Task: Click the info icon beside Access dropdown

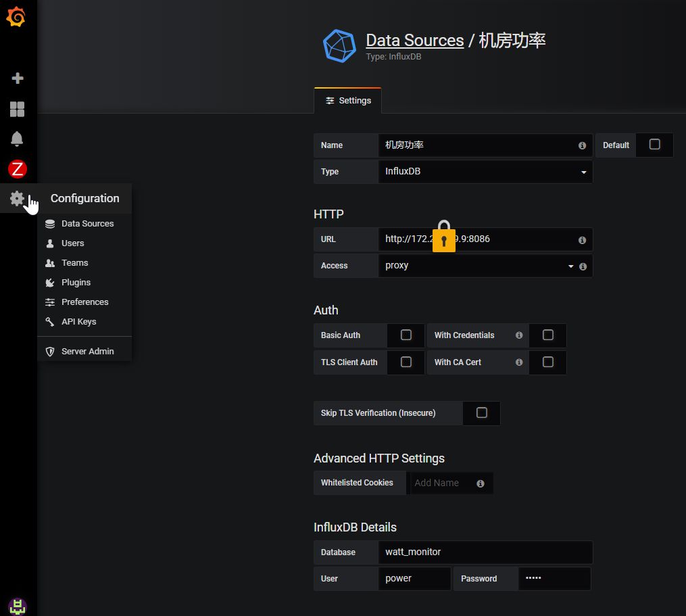Action: tap(583, 266)
